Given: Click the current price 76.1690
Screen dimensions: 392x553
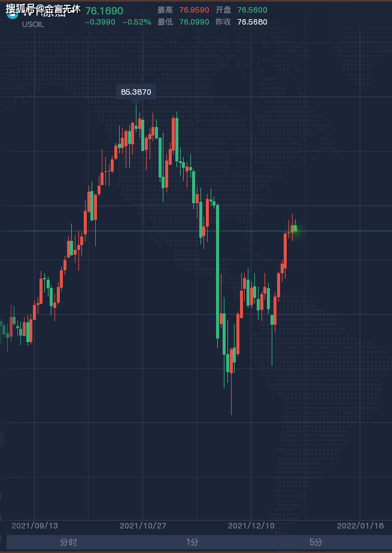Looking at the screenshot, I should click(104, 11).
